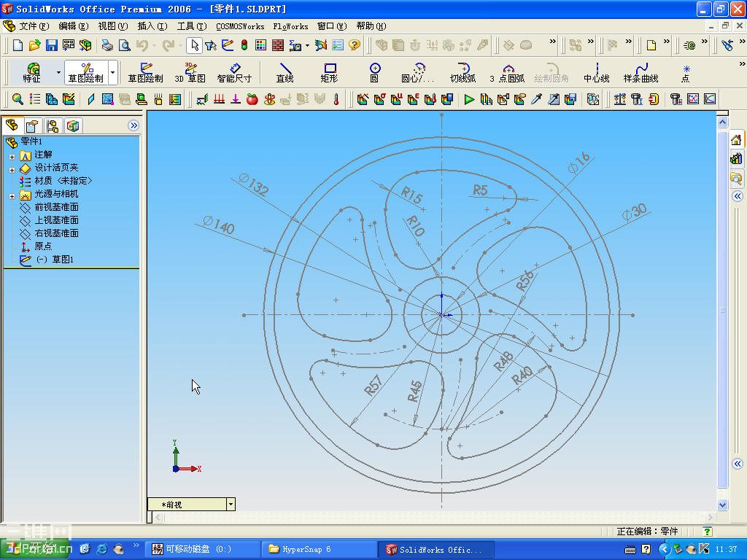This screenshot has height=560, width=747.
Task: Click the traffic light Rebuild icon
Action: tap(244, 45)
